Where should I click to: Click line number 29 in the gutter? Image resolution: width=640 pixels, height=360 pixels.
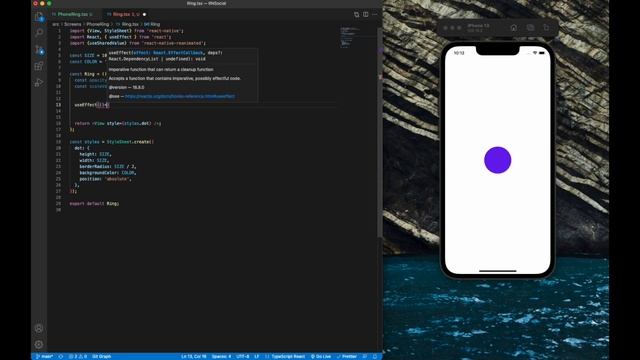pos(58,203)
